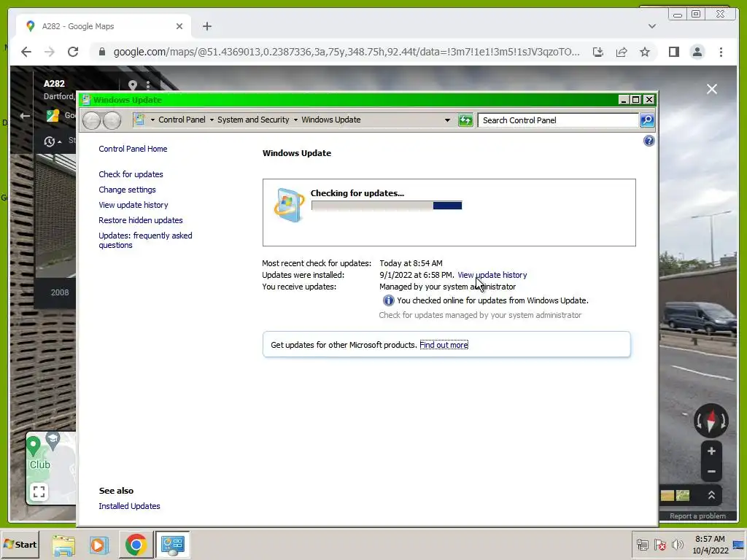Close the A282 - Google Maps tab
The width and height of the screenshot is (747, 560).
[179, 26]
